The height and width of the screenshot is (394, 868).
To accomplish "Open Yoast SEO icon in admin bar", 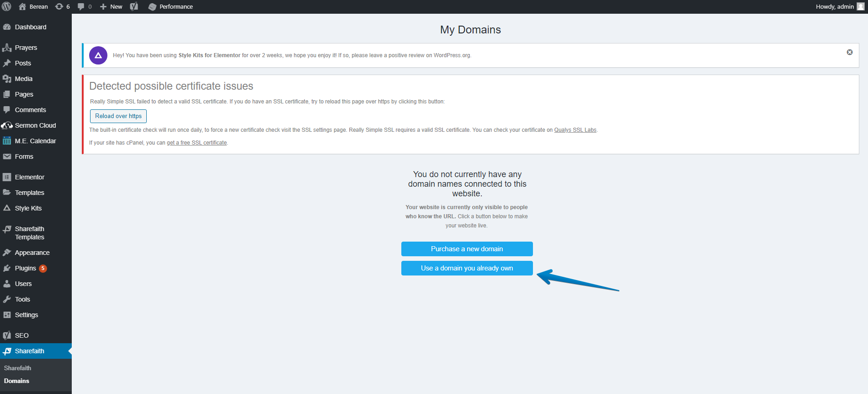I will coord(134,6).
